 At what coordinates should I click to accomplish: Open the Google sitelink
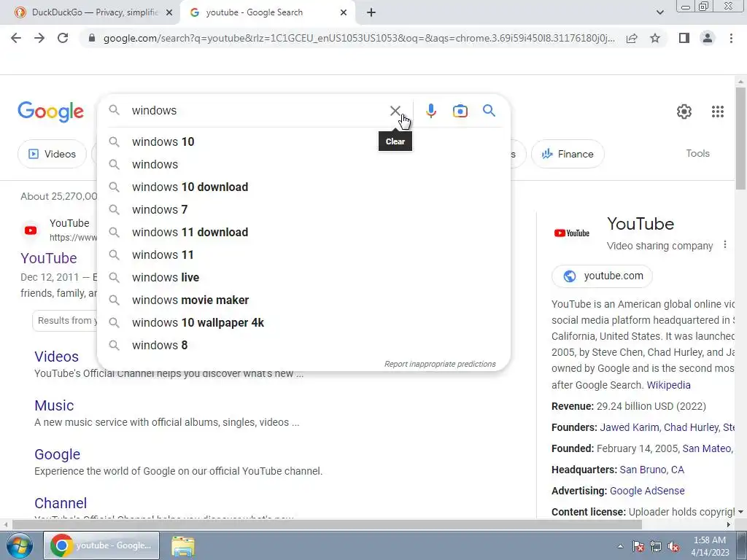tap(57, 454)
